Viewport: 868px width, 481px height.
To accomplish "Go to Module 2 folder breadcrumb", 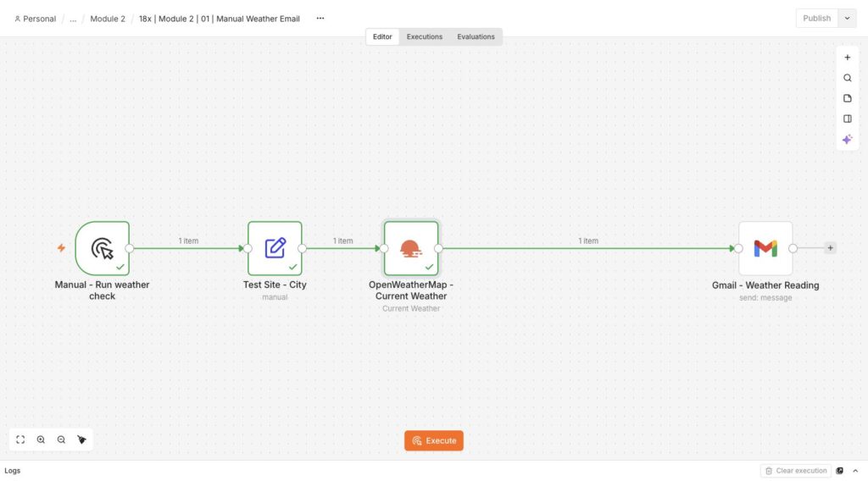I will (108, 19).
